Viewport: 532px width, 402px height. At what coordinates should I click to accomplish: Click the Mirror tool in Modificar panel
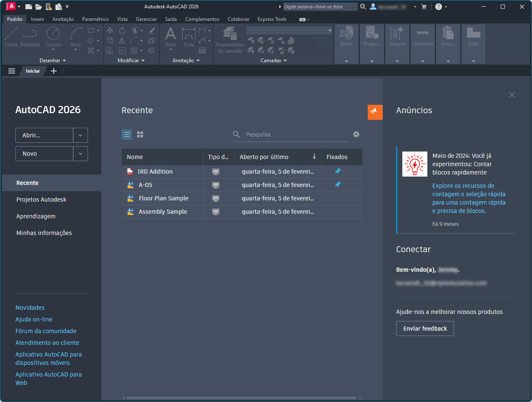(x=122, y=40)
